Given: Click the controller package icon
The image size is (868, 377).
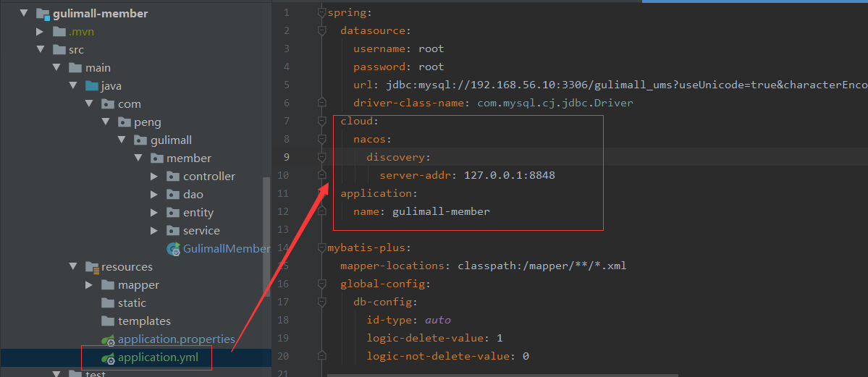Looking at the screenshot, I should tap(173, 177).
